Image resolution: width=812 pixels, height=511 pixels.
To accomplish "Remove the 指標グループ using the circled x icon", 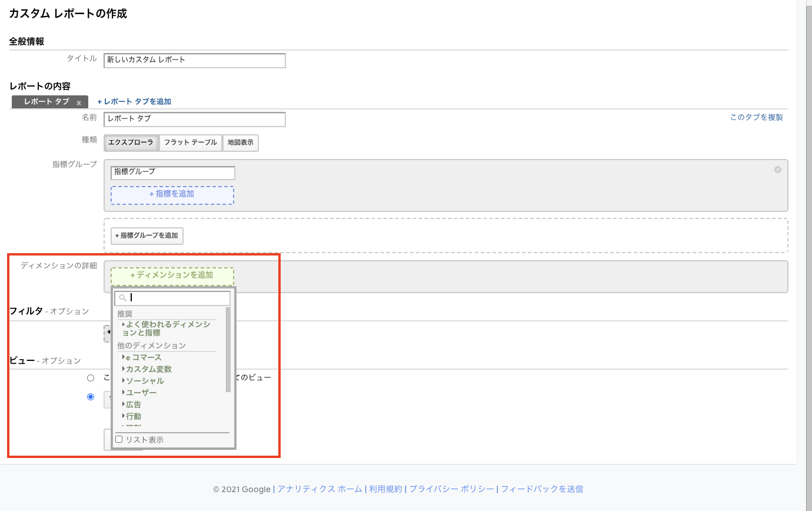I will [777, 170].
